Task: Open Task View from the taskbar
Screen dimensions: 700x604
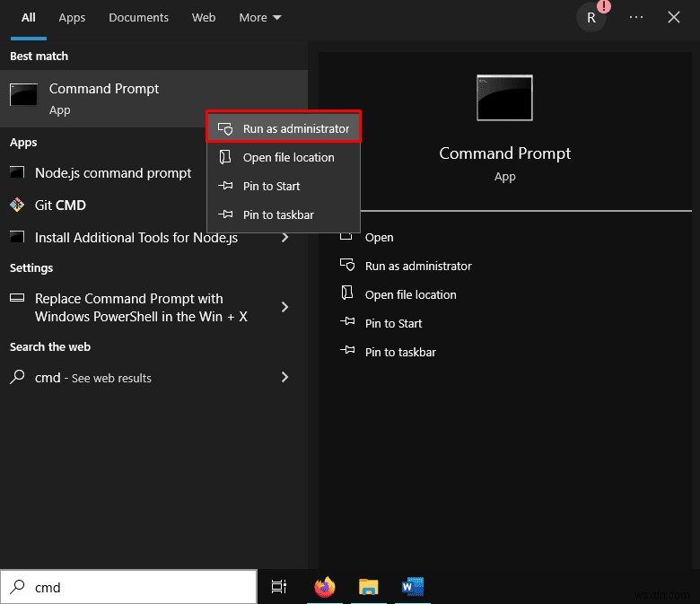Action: click(x=279, y=587)
